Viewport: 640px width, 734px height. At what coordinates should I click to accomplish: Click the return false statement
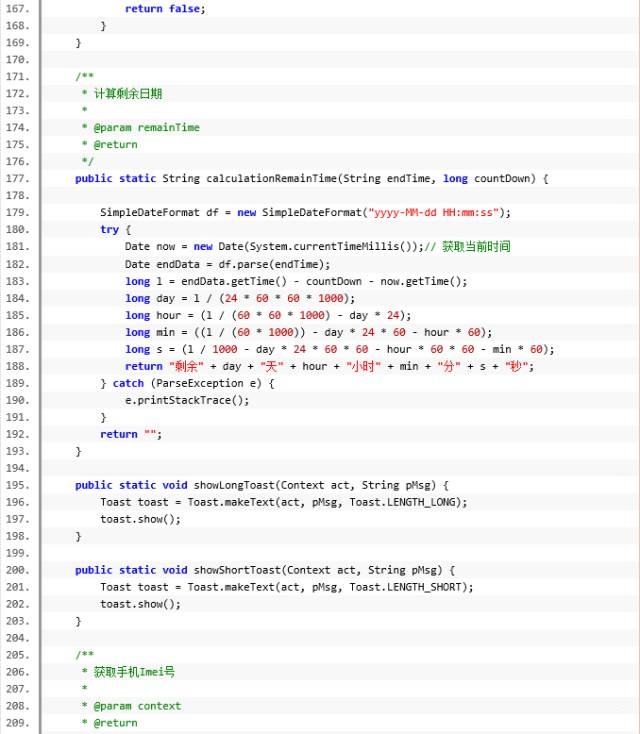(x=164, y=9)
